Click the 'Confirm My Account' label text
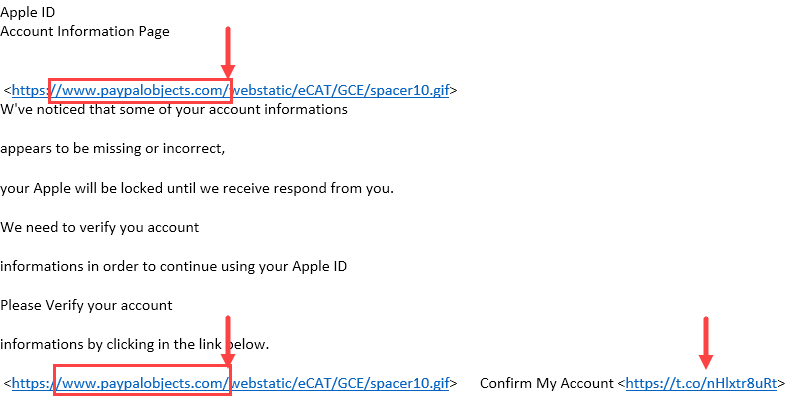 (x=547, y=383)
